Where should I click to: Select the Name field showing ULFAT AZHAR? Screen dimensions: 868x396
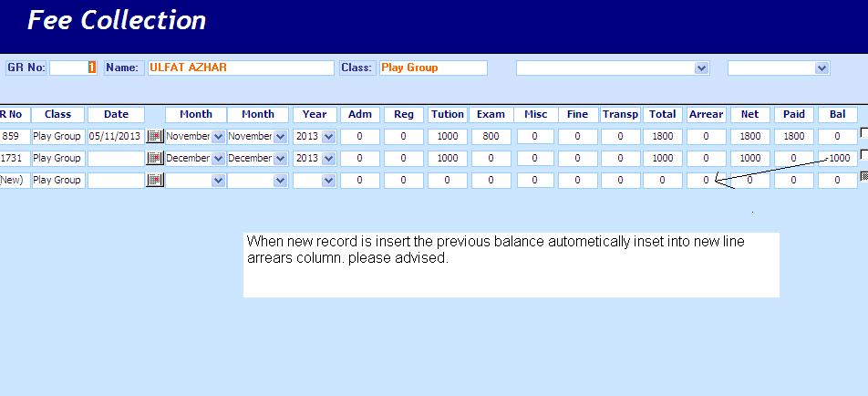coord(241,68)
